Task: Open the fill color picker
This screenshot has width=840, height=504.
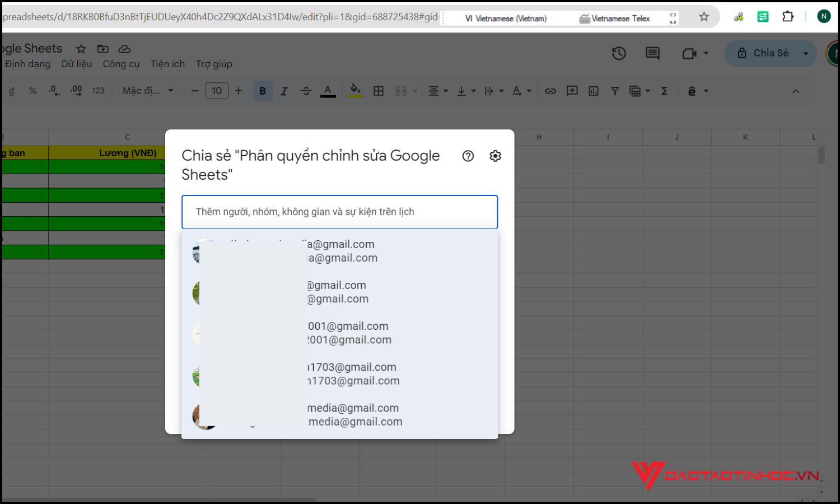Action: (x=356, y=90)
